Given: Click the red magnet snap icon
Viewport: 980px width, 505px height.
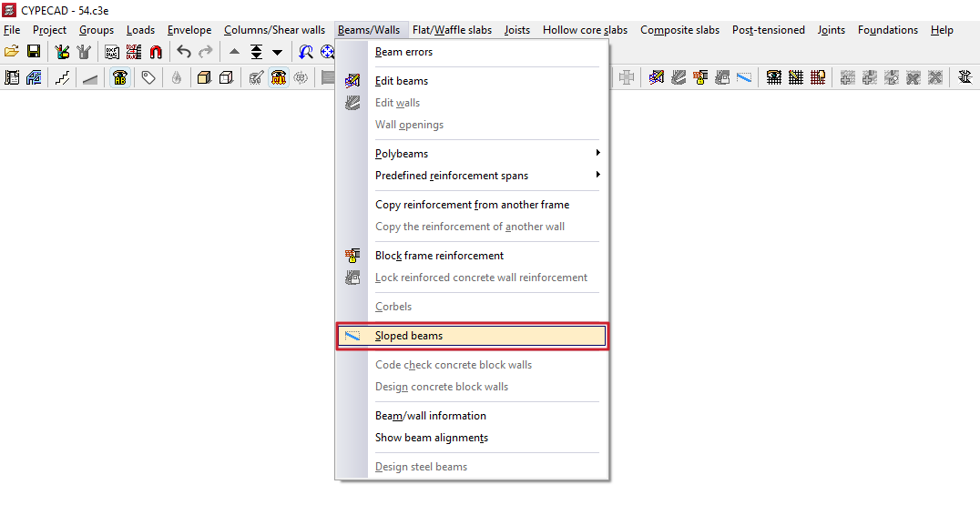Looking at the screenshot, I should point(156,52).
